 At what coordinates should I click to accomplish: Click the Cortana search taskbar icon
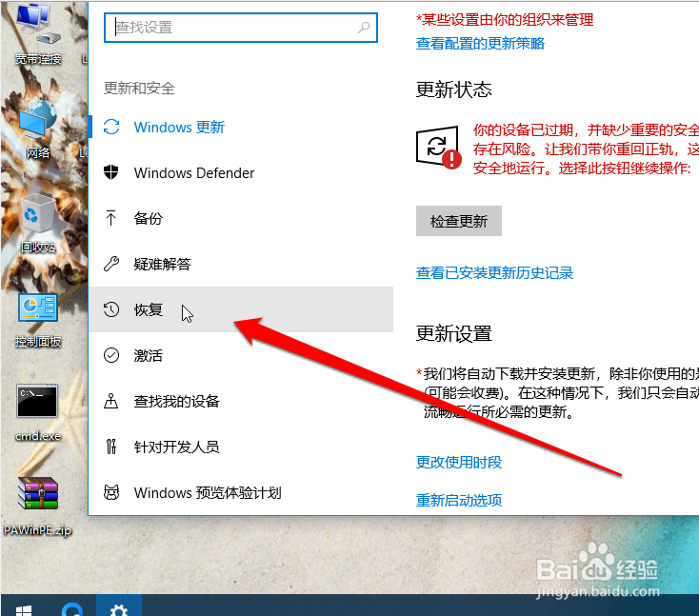pyautogui.click(x=72, y=609)
